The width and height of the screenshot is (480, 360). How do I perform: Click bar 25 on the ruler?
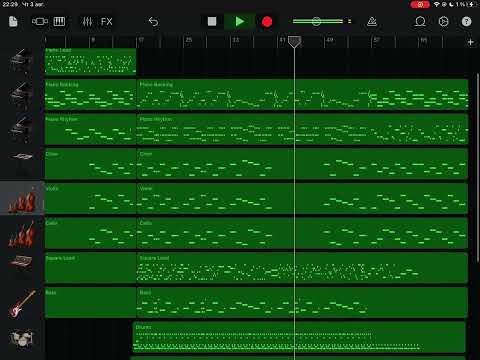click(x=188, y=40)
